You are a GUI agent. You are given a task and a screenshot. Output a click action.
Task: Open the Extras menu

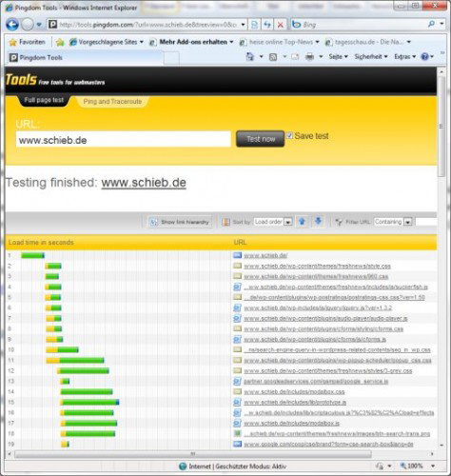click(x=404, y=57)
